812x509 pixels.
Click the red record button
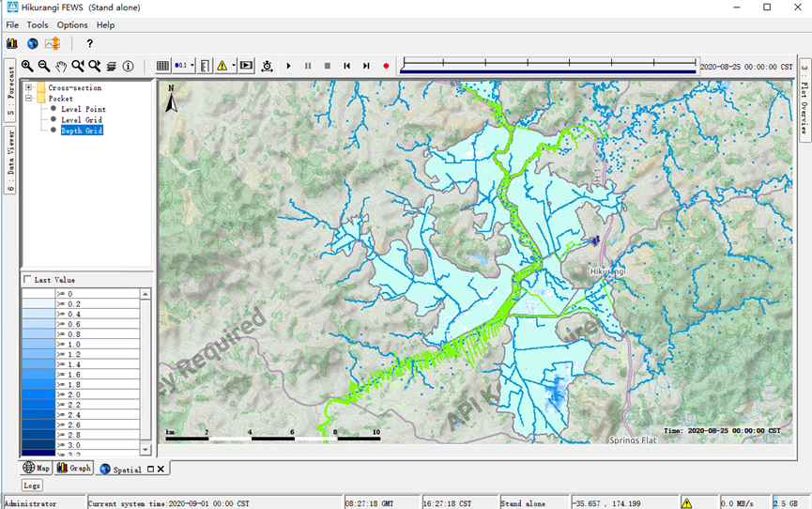tap(386, 66)
